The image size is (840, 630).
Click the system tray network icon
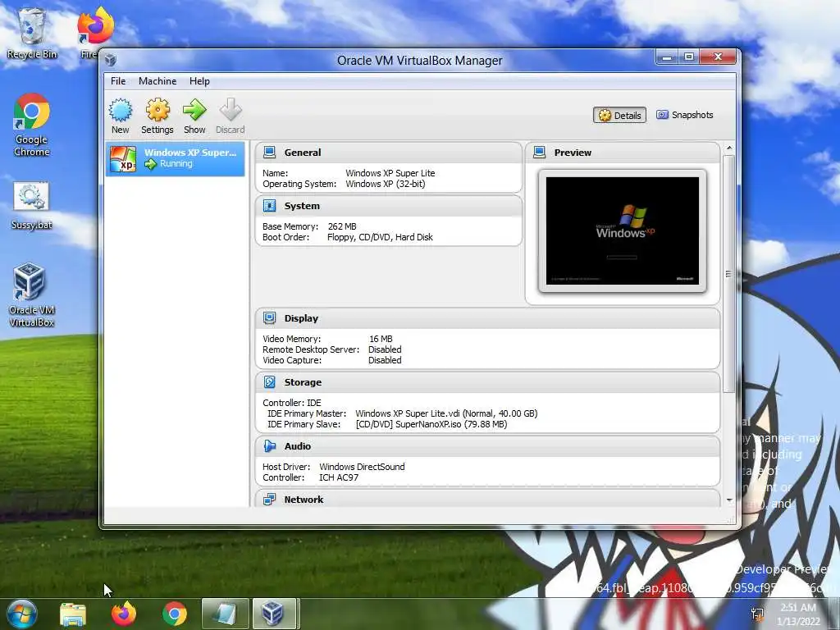(757, 614)
